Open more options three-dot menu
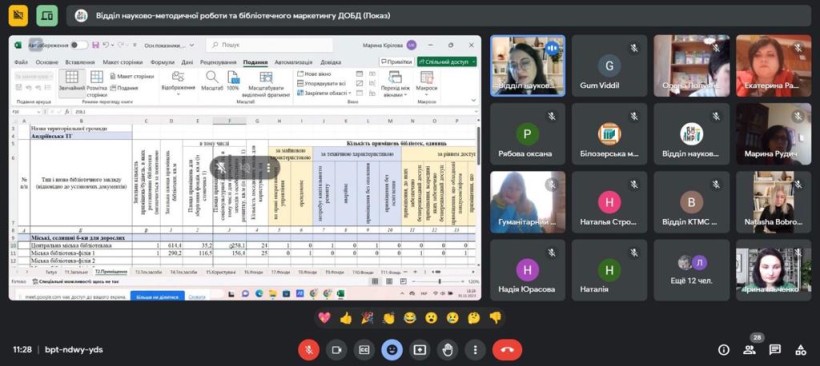Screen dimensions: 820x366 pos(475,350)
